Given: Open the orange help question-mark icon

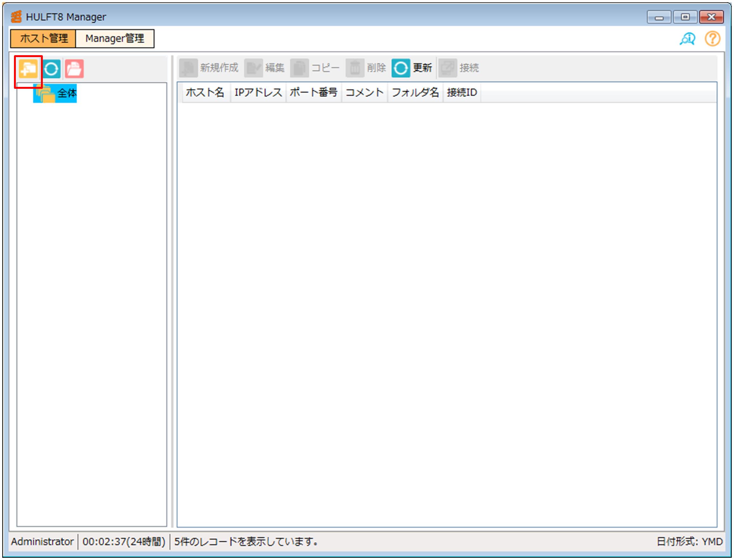Looking at the screenshot, I should pos(712,39).
